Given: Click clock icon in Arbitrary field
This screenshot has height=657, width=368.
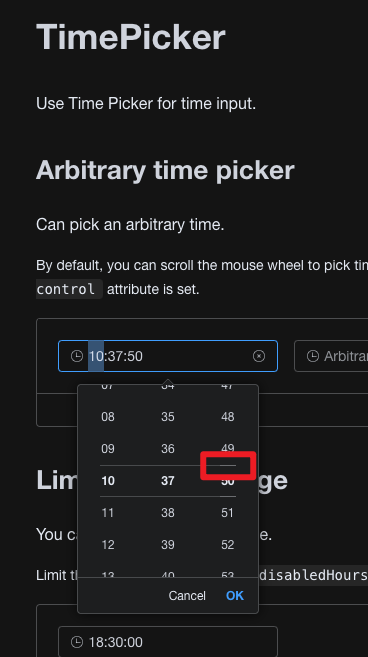Looking at the screenshot, I should click(313, 356).
